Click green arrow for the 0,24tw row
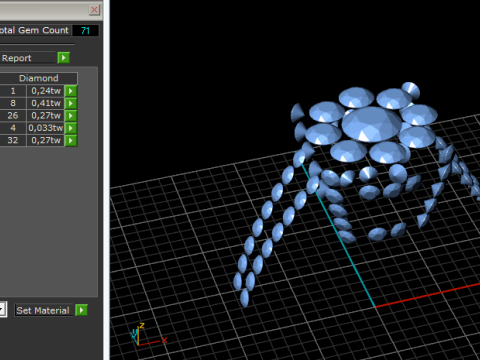This screenshot has width=480, height=360. click(x=71, y=91)
